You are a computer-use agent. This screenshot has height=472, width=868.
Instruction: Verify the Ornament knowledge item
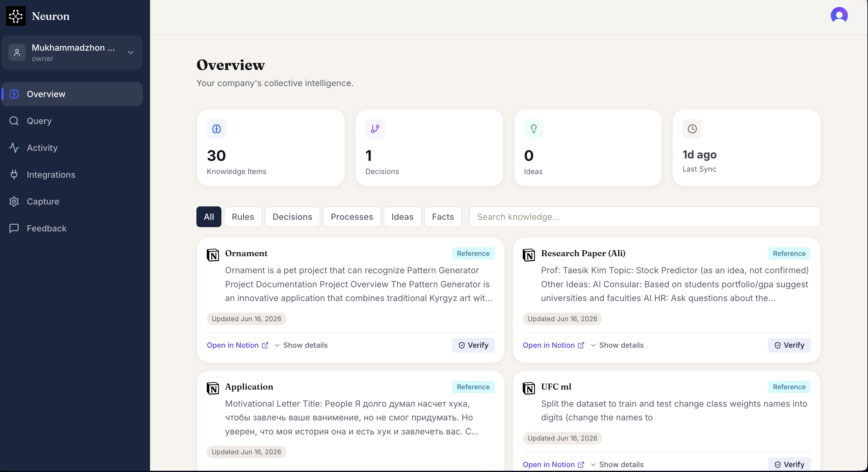click(x=473, y=345)
